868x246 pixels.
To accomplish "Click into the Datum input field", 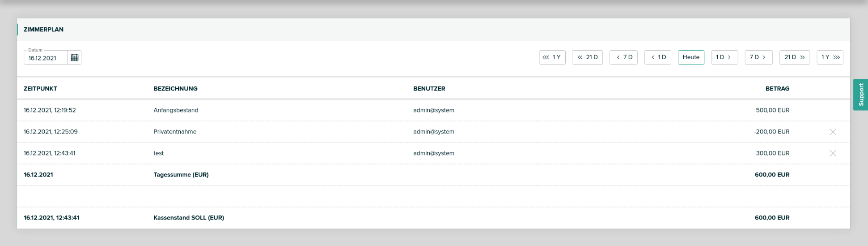I will click(46, 58).
